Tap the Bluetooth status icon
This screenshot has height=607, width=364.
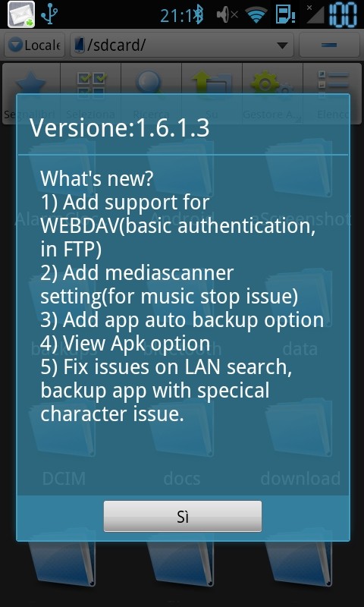199,15
